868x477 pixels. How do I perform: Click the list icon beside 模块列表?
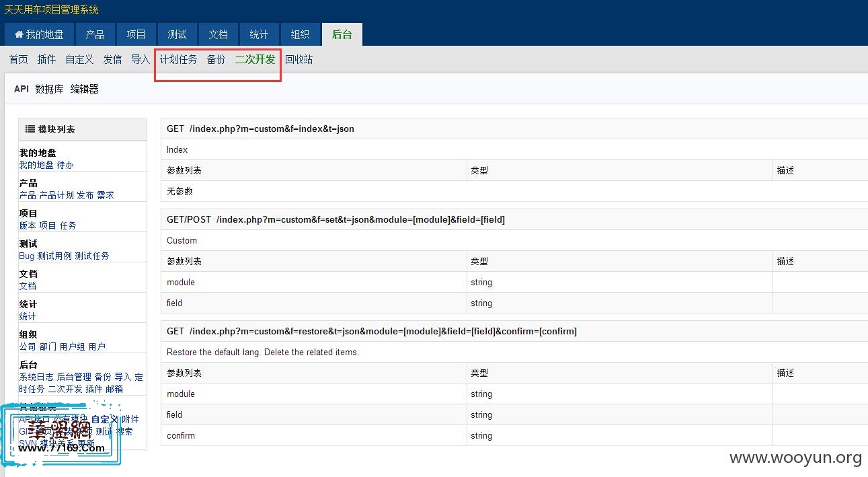click(x=30, y=129)
